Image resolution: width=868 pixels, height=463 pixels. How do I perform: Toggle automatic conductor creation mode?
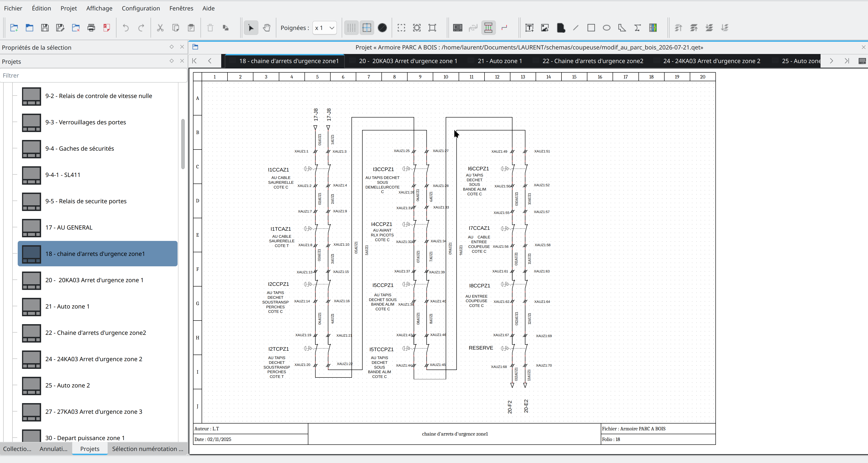[x=488, y=28]
